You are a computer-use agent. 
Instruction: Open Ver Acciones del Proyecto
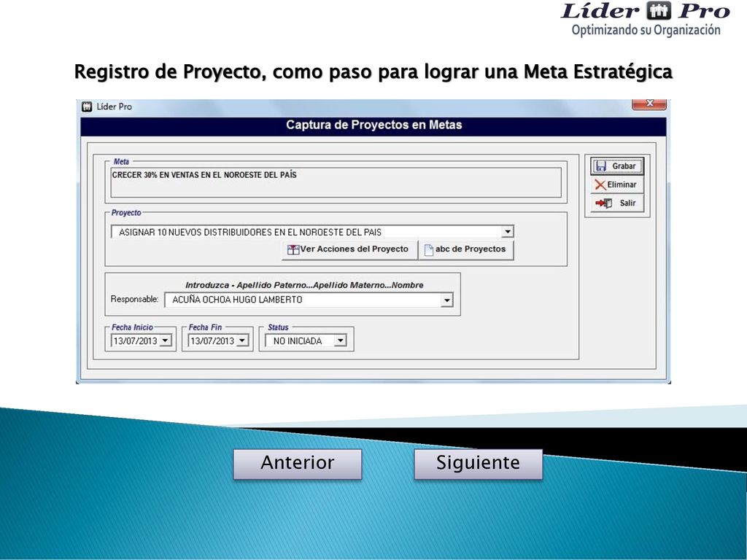pos(349,249)
